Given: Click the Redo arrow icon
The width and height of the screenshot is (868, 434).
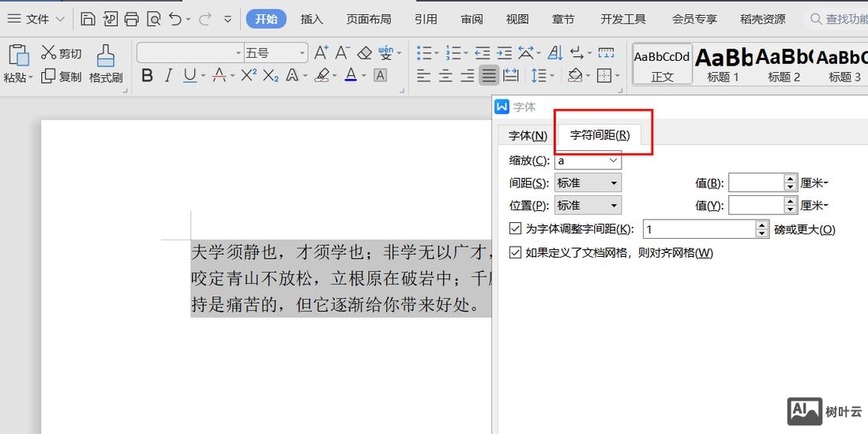Looking at the screenshot, I should tap(205, 19).
